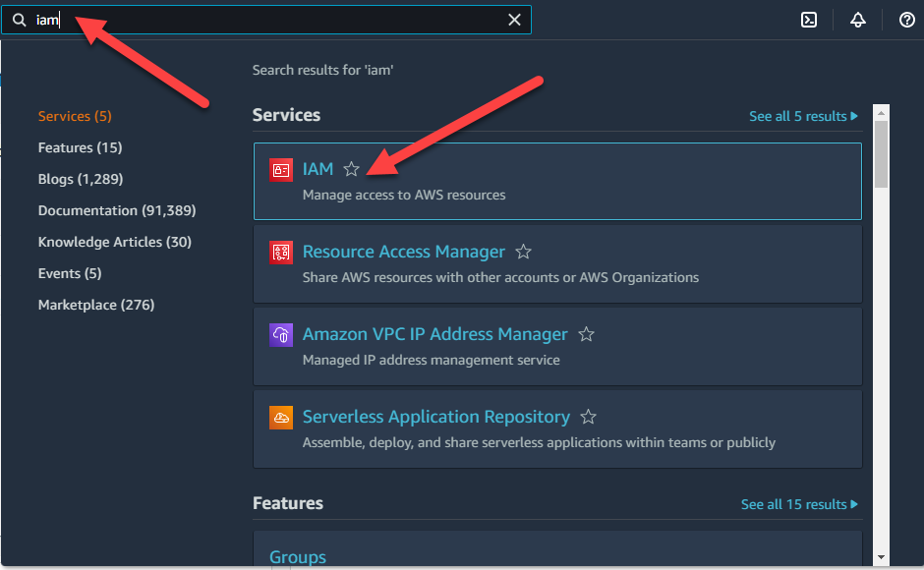Image resolution: width=924 pixels, height=570 pixels.
Task: Open the Groups feature link
Action: click(x=298, y=557)
